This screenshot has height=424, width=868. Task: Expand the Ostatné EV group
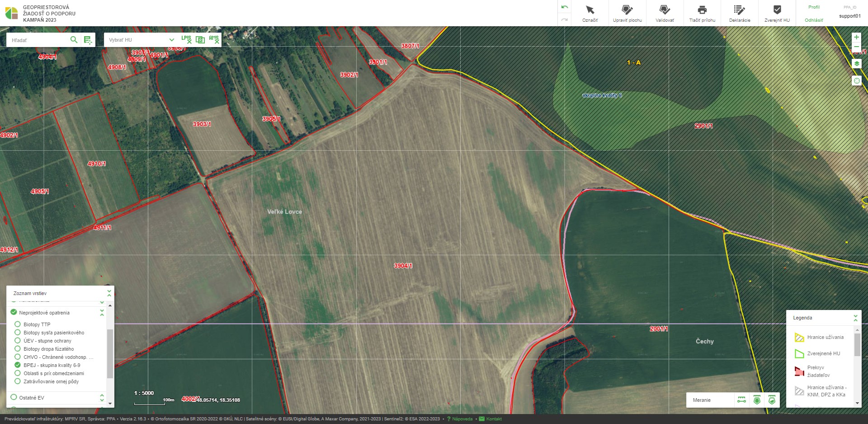point(102,397)
